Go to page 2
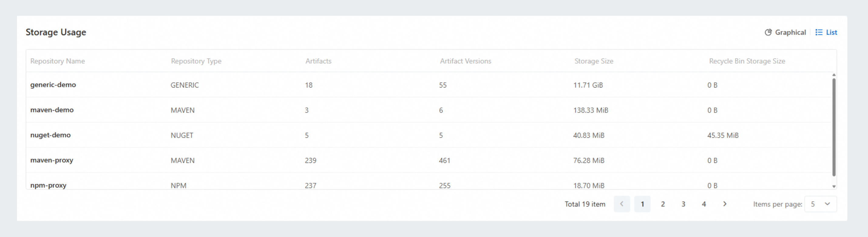Viewport: 868px width, 237px height. point(663,204)
